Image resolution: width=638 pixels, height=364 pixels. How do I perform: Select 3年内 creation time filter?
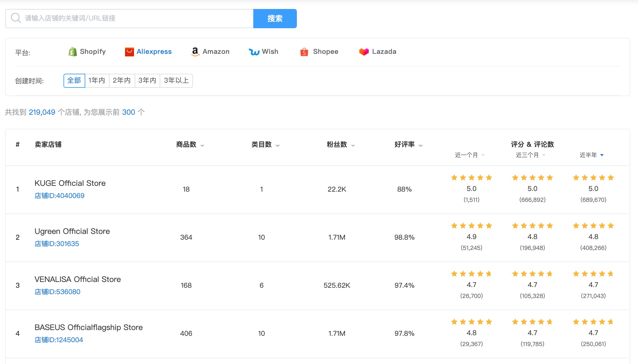point(147,80)
